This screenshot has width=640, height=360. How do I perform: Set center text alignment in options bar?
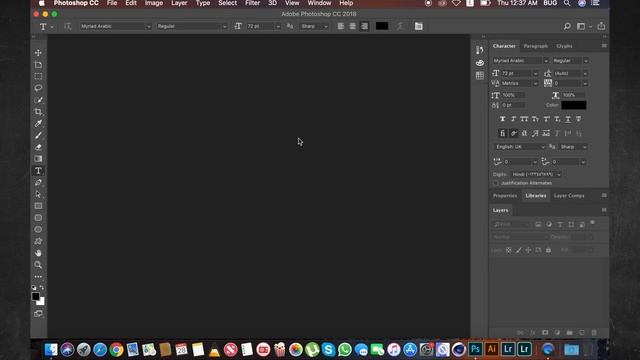coord(353,26)
